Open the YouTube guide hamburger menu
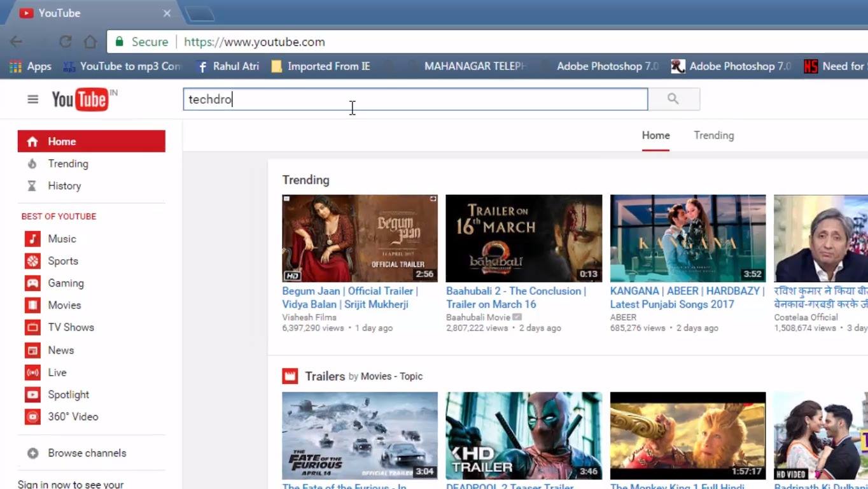Image resolution: width=868 pixels, height=489 pixels. [32, 99]
